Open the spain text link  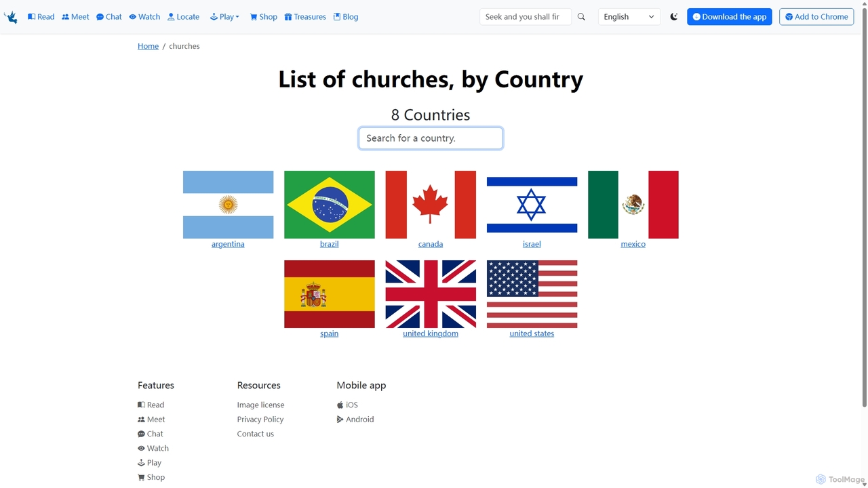coord(330,333)
